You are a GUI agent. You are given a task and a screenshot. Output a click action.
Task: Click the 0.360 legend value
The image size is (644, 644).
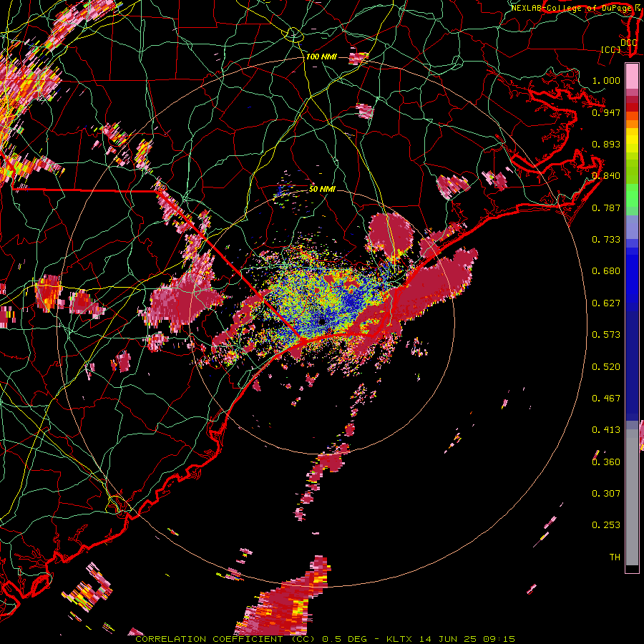coord(606,462)
